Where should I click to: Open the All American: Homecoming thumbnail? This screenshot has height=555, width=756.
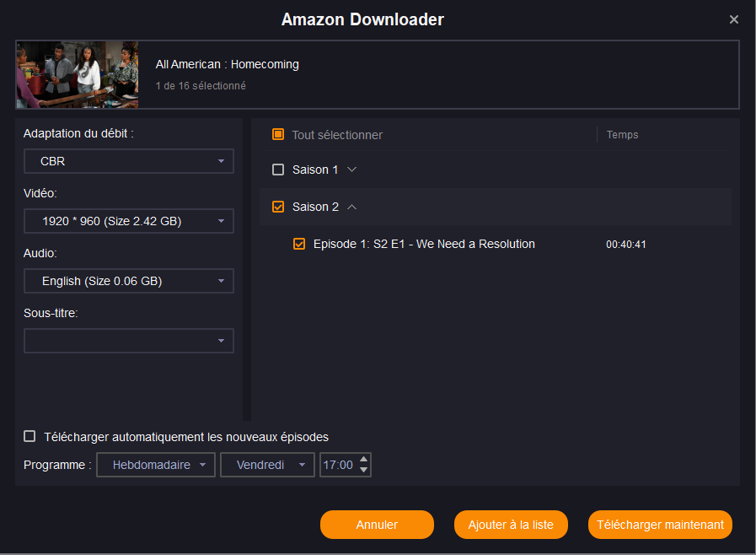[x=78, y=74]
